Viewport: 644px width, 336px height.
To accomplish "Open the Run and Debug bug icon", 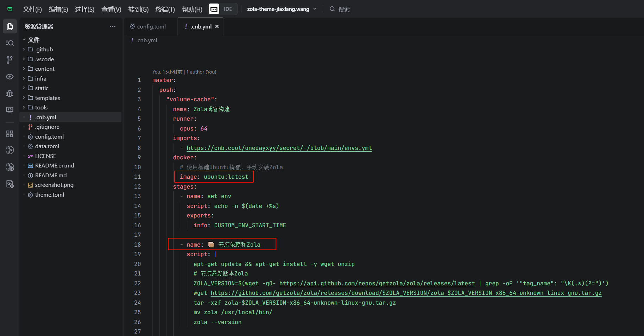I will (x=10, y=94).
